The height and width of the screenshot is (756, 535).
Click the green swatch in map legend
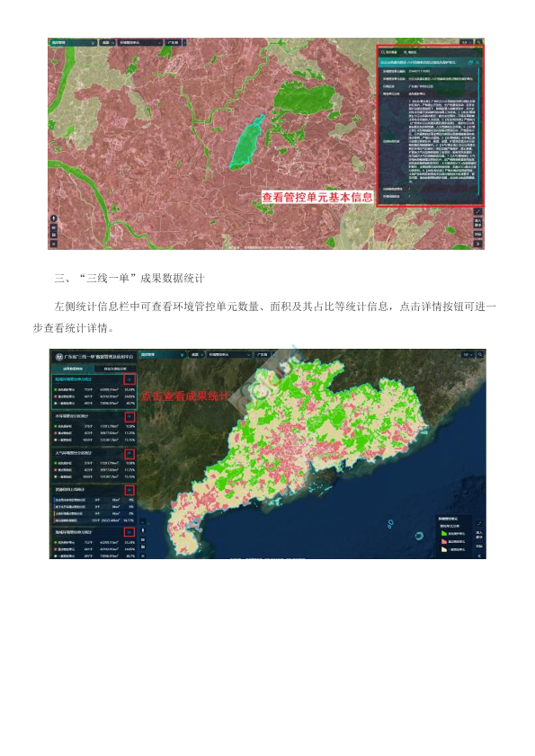coord(444,534)
